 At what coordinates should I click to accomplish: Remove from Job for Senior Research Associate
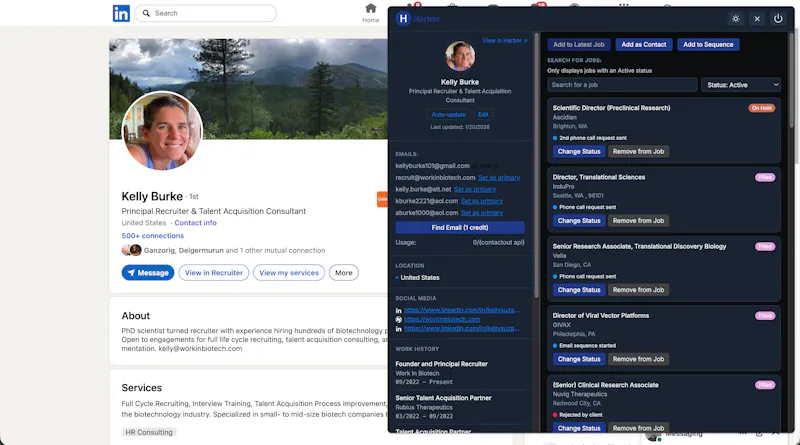pos(638,290)
